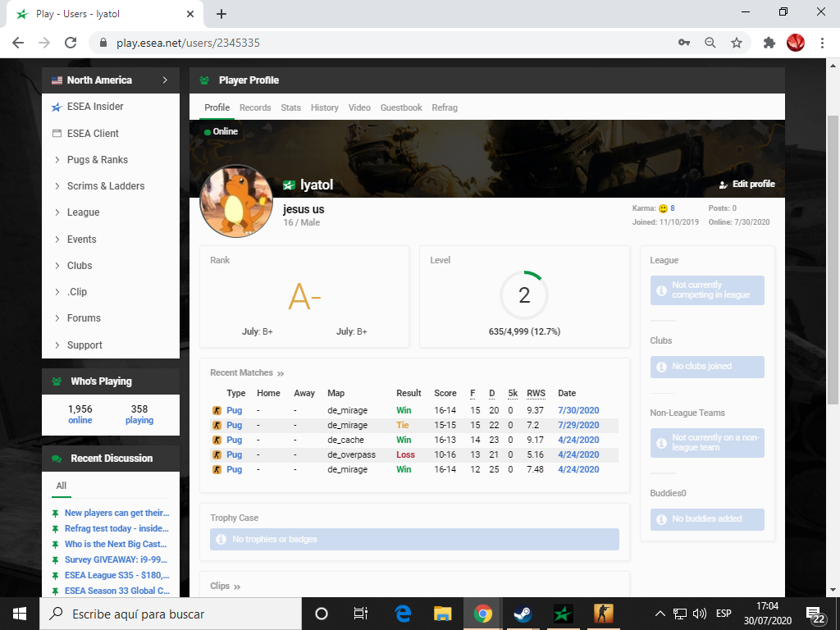Open the North America region chevron
The width and height of the screenshot is (840, 630).
[x=165, y=80]
